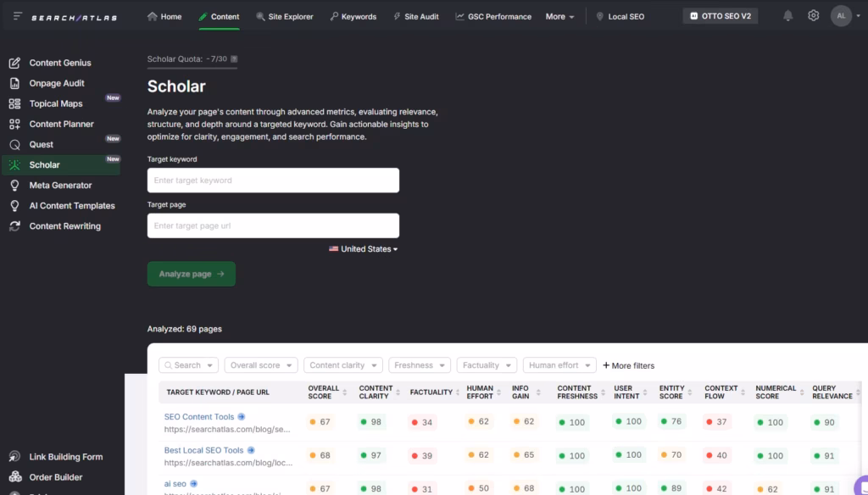This screenshot has height=495, width=868.
Task: Click the Scholar quota help icon
Action: tap(234, 59)
